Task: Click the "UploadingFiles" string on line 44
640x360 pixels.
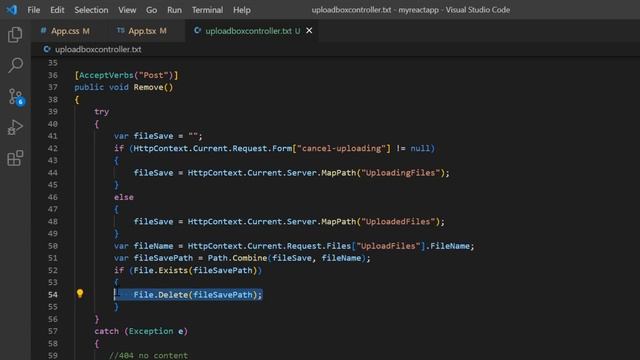Action: (400, 173)
